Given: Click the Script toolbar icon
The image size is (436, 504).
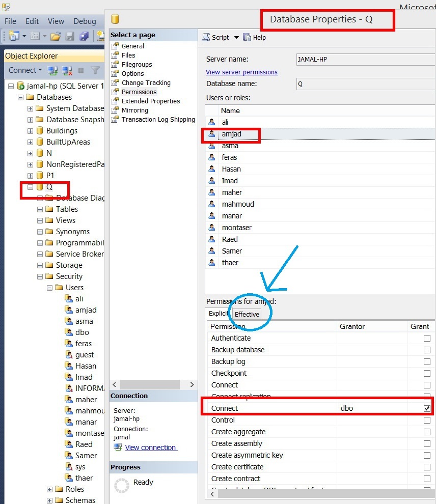Looking at the screenshot, I should (x=206, y=37).
